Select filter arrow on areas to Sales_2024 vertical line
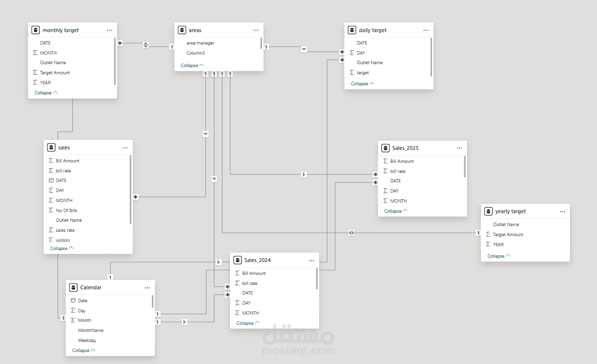 214,179
